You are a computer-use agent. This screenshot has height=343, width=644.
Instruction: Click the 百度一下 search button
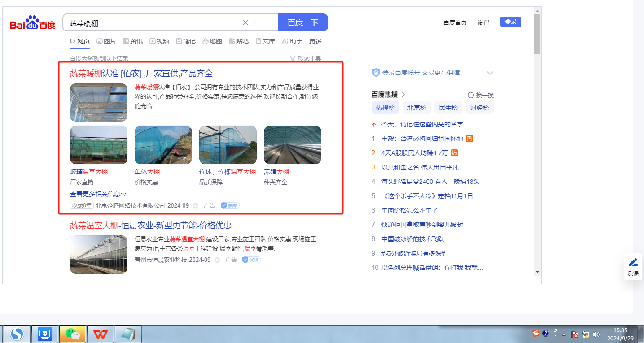click(x=303, y=22)
